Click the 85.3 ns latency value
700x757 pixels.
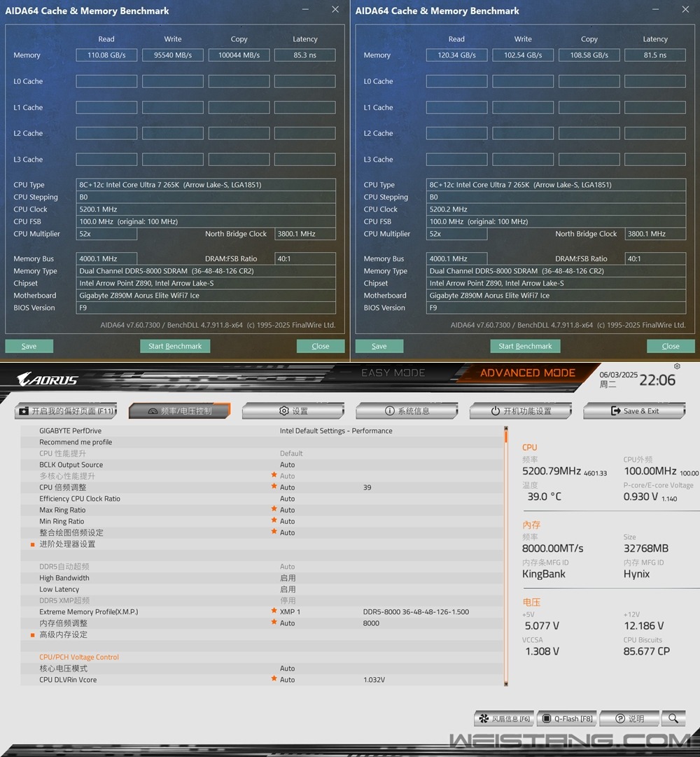click(305, 55)
